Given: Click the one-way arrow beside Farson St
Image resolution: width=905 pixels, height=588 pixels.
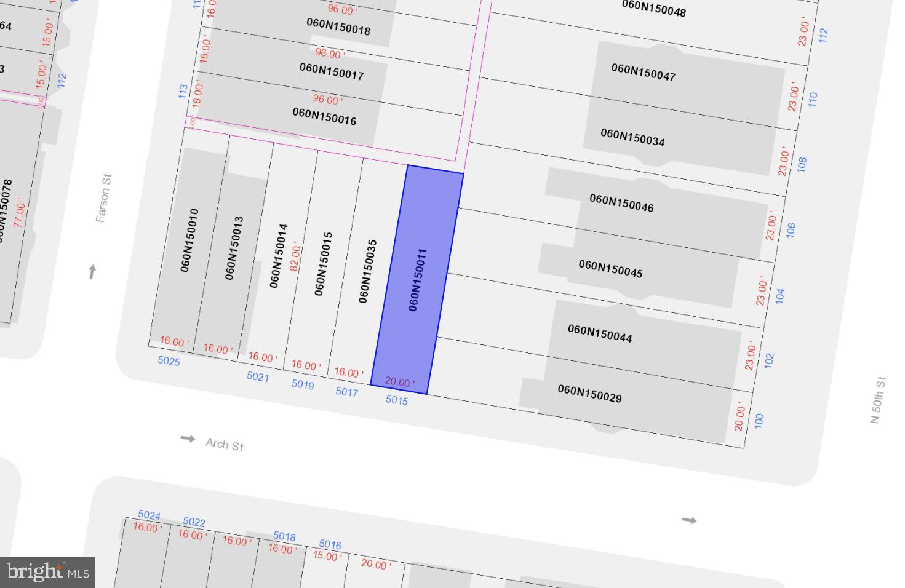Looking at the screenshot, I should [92, 271].
